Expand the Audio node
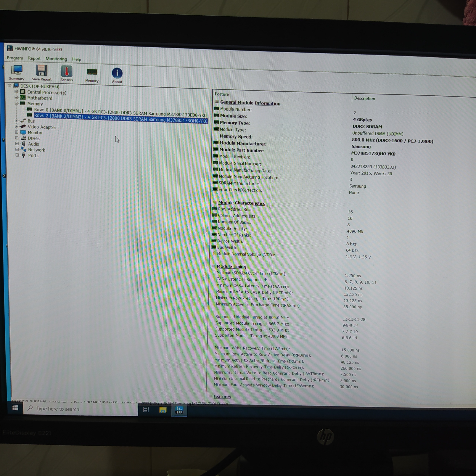 click(x=17, y=144)
